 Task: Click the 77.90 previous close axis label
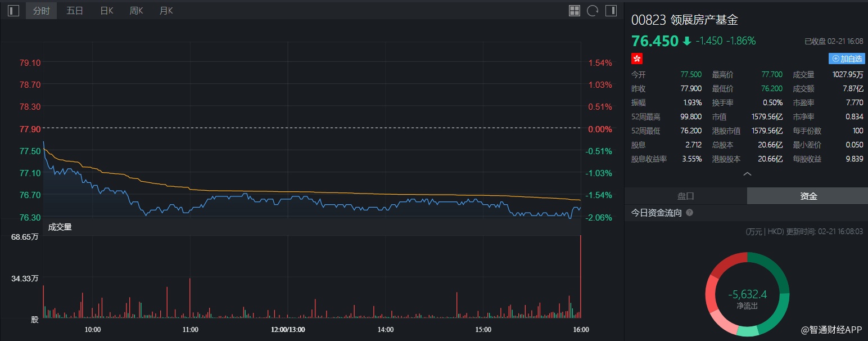pyautogui.click(x=30, y=129)
